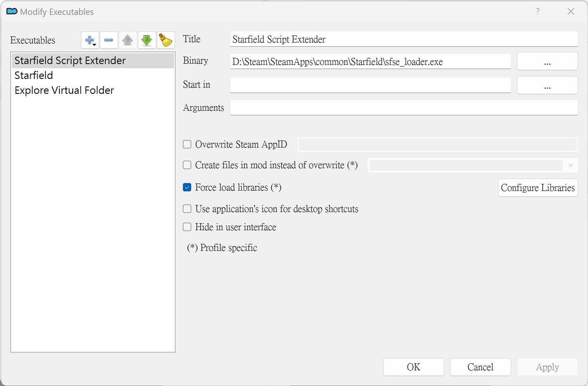Check Hide in user interface
Screen dimensions: 588x386
click(x=187, y=227)
